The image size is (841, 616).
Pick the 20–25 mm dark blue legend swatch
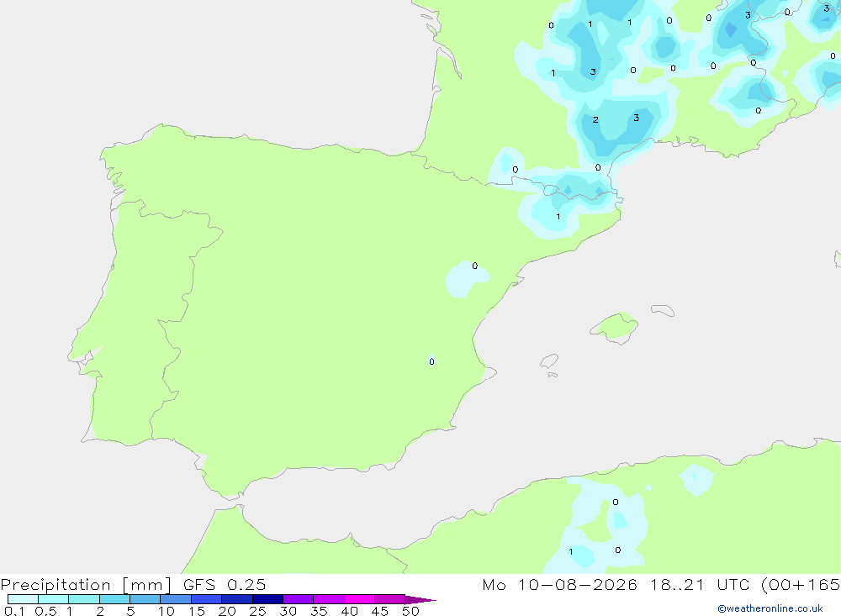237,599
